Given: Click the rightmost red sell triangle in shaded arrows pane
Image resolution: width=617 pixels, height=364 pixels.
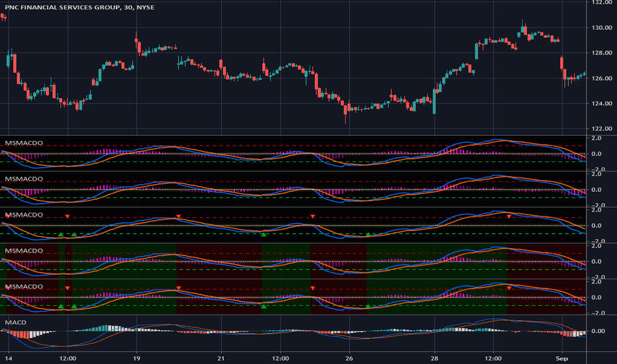Looking at the screenshot, I should point(509,289).
